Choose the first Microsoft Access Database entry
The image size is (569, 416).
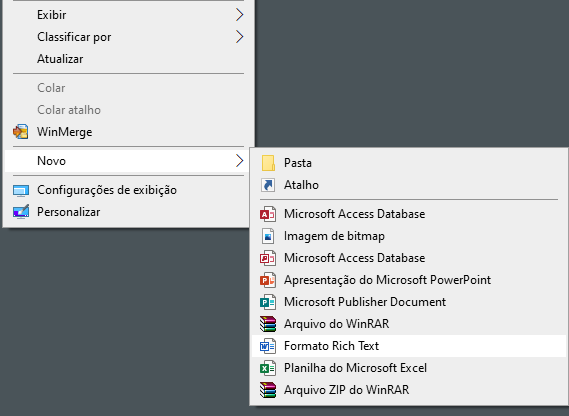[409, 214]
